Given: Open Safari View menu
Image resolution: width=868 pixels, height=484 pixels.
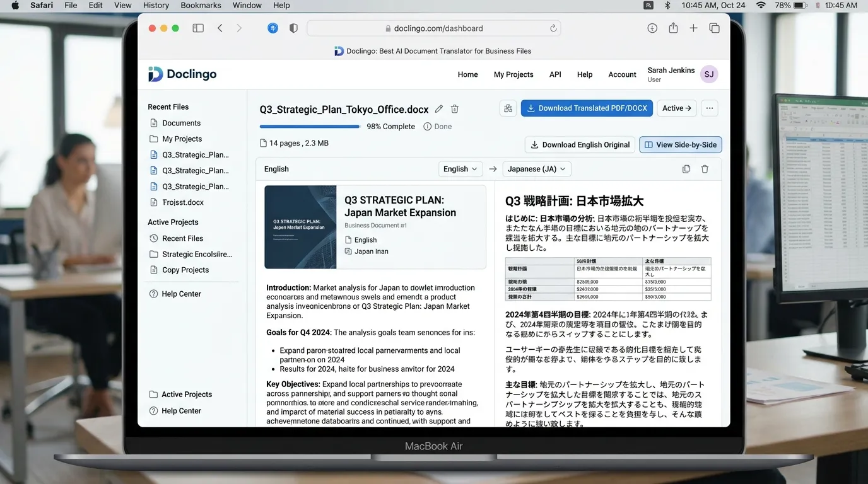Looking at the screenshot, I should click(123, 5).
